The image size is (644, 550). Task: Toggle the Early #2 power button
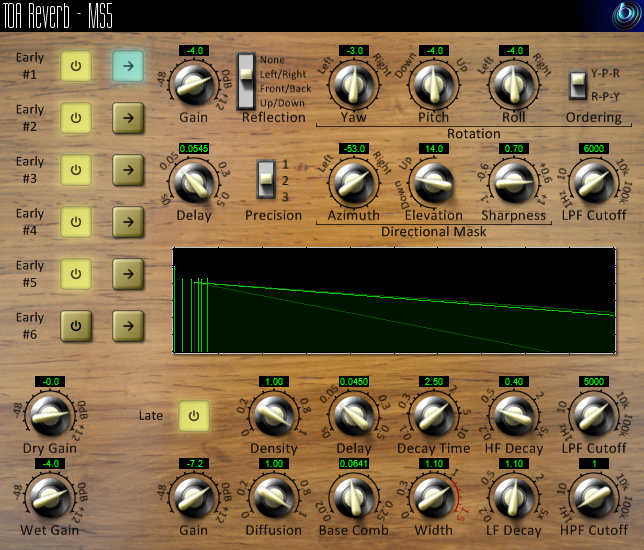click(76, 118)
